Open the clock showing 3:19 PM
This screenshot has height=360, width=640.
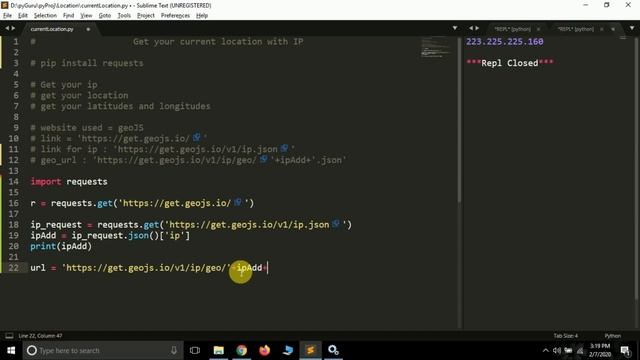tap(600, 350)
